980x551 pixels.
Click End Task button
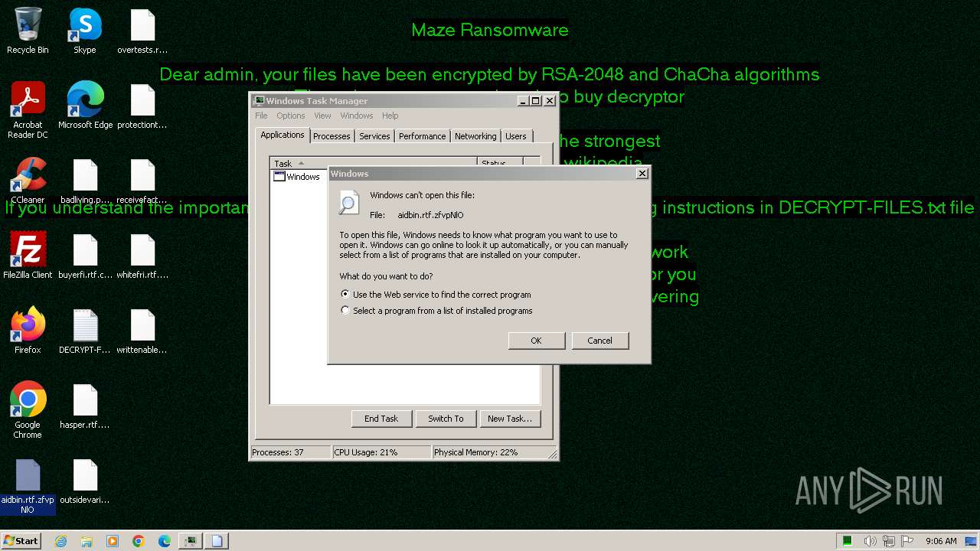[381, 419]
